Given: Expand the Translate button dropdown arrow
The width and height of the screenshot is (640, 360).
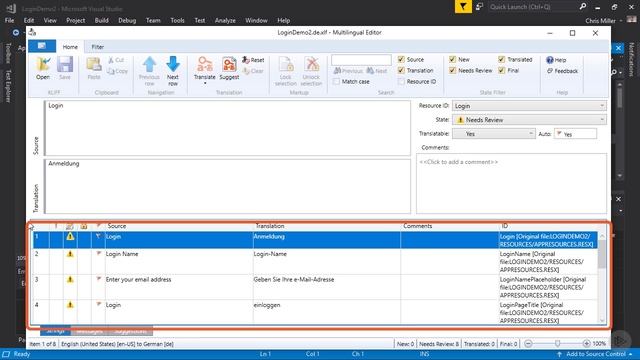Looking at the screenshot, I should (x=204, y=83).
